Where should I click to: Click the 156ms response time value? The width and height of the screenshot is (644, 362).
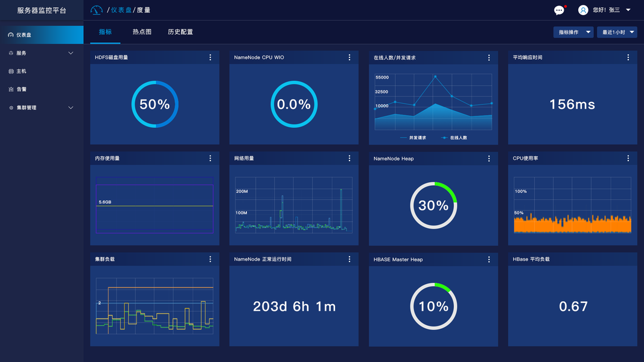click(x=572, y=104)
